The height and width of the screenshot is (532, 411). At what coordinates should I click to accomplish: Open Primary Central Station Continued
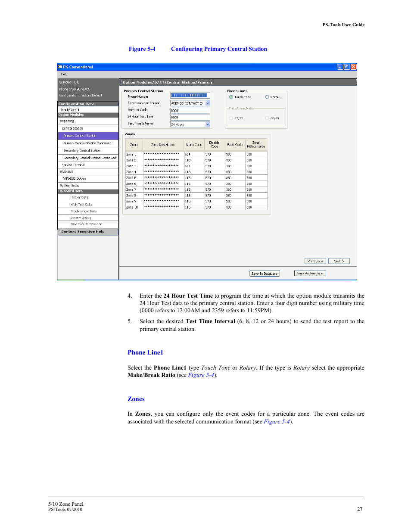[88, 143]
